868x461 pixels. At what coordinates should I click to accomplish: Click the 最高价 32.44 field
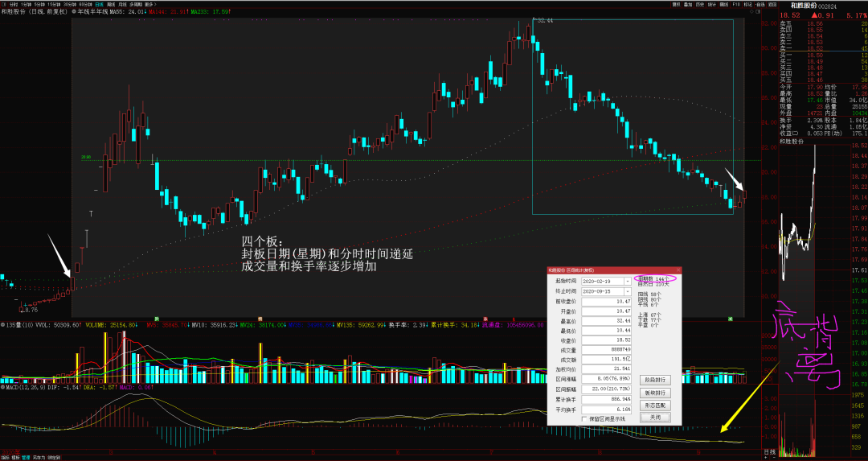[606, 321]
